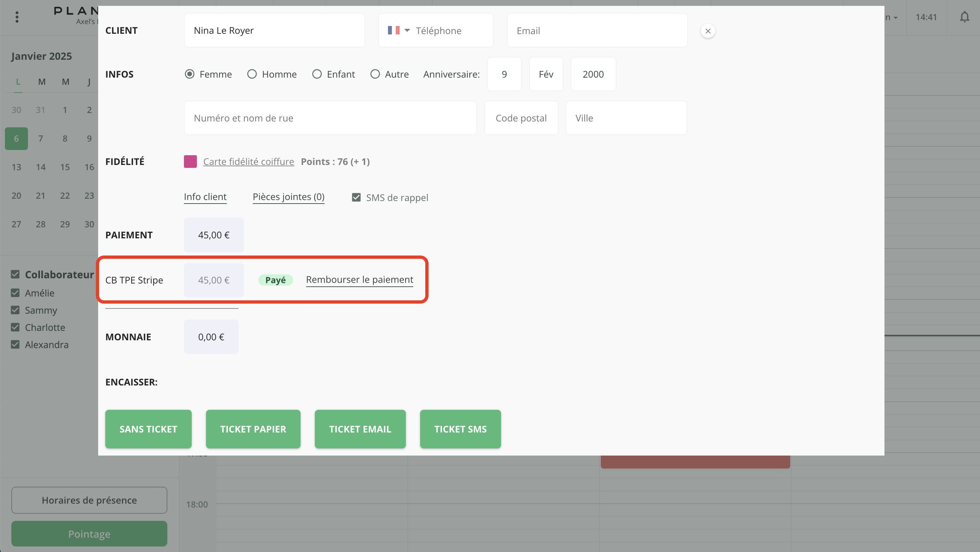The height and width of the screenshot is (552, 980).
Task: Click the pink loyalty card swatch
Action: pyautogui.click(x=190, y=162)
